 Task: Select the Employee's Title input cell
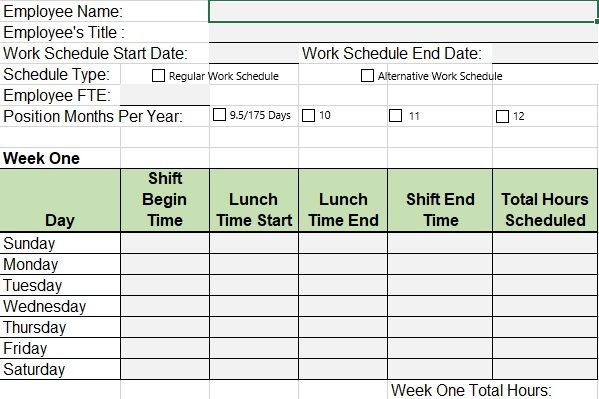[x=403, y=32]
